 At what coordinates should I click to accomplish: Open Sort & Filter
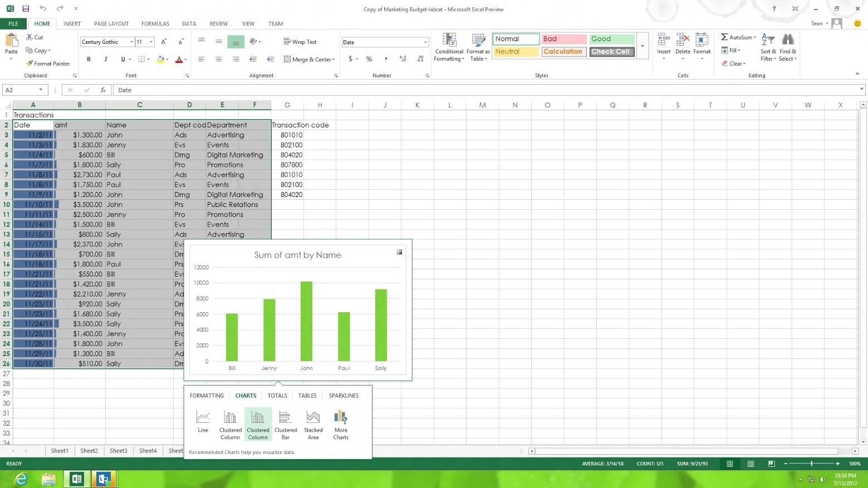click(768, 47)
